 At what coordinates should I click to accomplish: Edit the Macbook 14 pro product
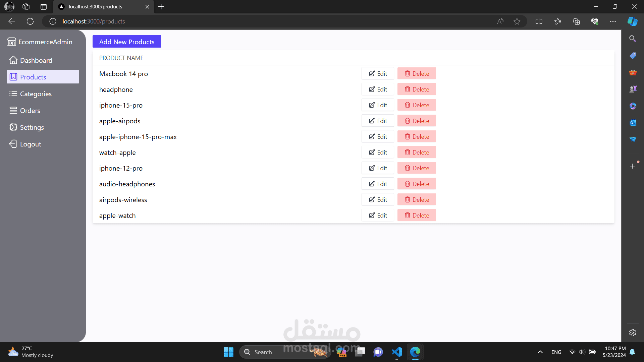378,74
